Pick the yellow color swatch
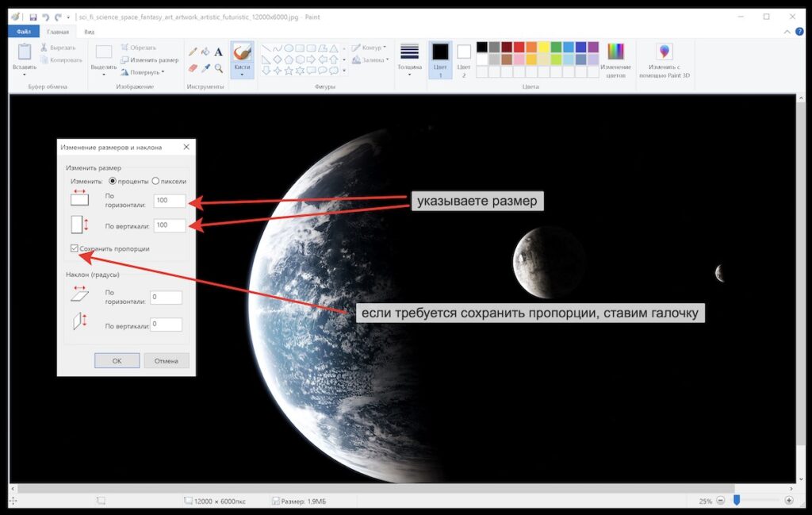Viewport: 812px width, 515px height. click(544, 47)
